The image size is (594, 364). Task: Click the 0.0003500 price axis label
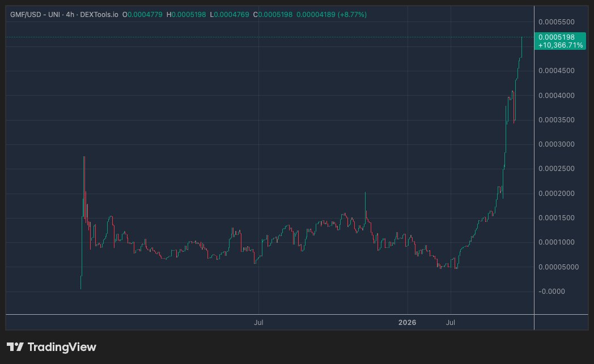(x=557, y=120)
